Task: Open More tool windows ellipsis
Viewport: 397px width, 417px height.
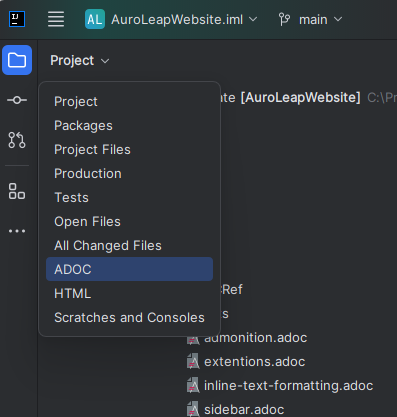Action: (x=17, y=231)
